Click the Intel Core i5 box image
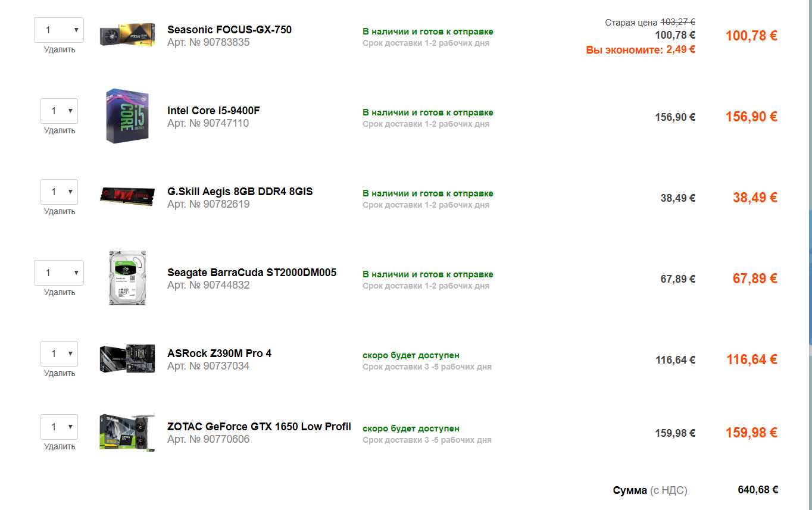The height and width of the screenshot is (510, 812). [x=127, y=116]
